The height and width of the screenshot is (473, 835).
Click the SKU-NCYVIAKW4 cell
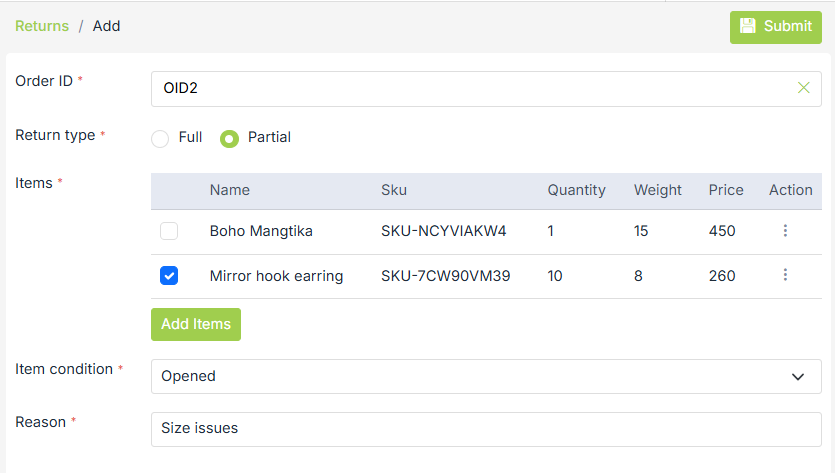click(443, 231)
